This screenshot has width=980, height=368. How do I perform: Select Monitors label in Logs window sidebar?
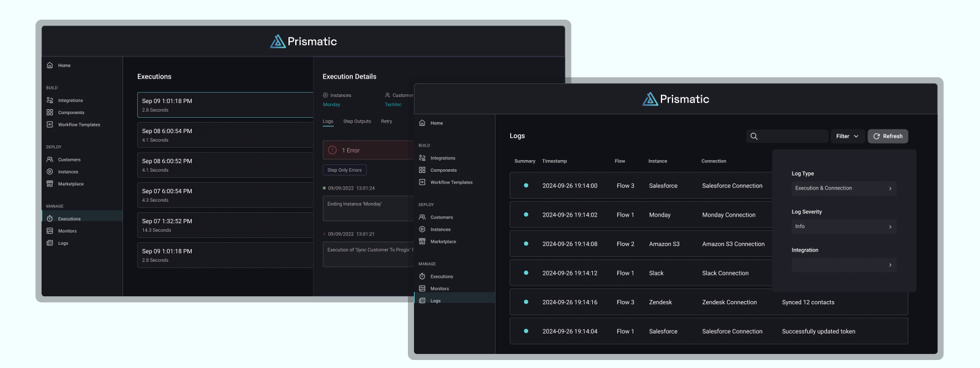point(440,288)
